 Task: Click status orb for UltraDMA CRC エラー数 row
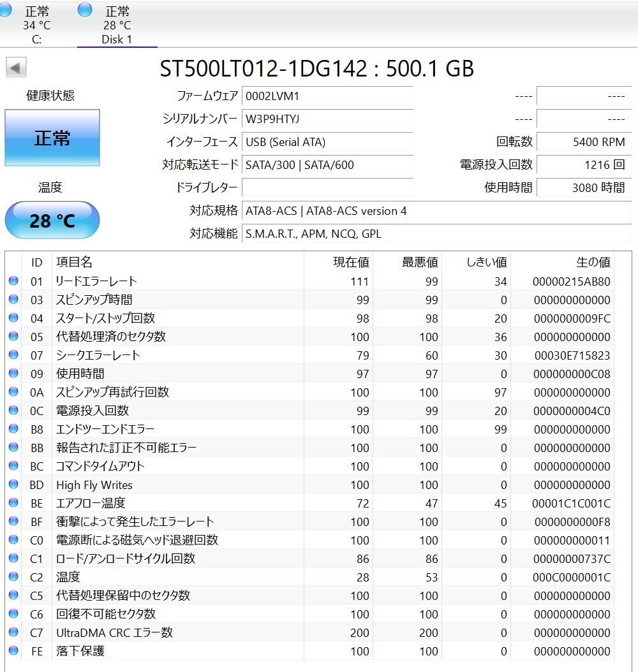pyautogui.click(x=13, y=631)
